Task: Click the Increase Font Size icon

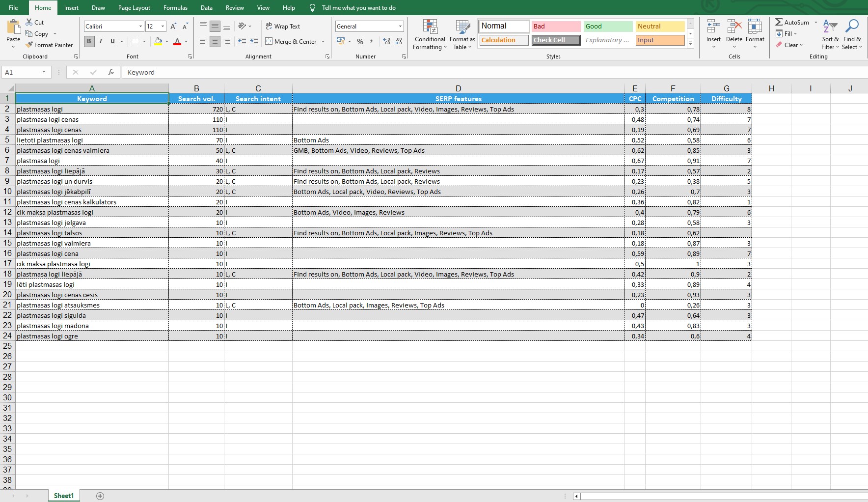Action: [x=173, y=27]
